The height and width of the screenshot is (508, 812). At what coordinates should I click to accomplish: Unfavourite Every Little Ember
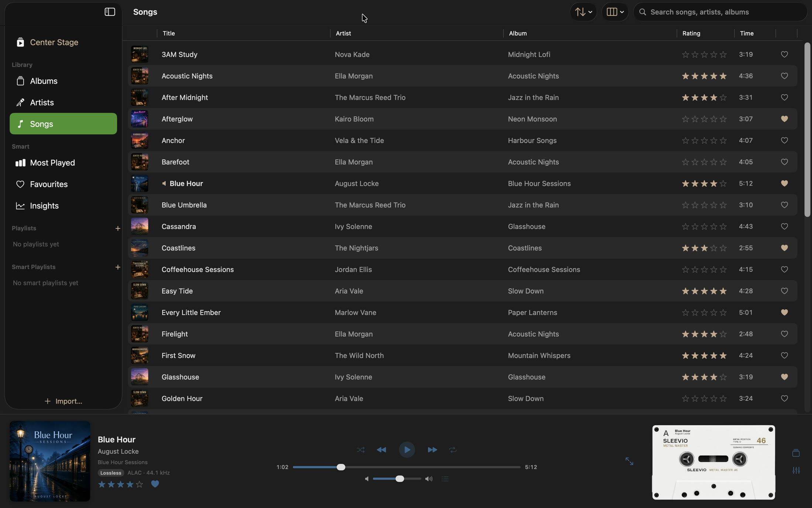784,312
